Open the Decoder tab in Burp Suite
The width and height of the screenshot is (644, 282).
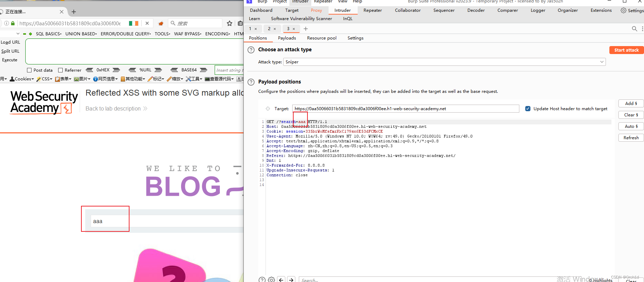coord(476,10)
